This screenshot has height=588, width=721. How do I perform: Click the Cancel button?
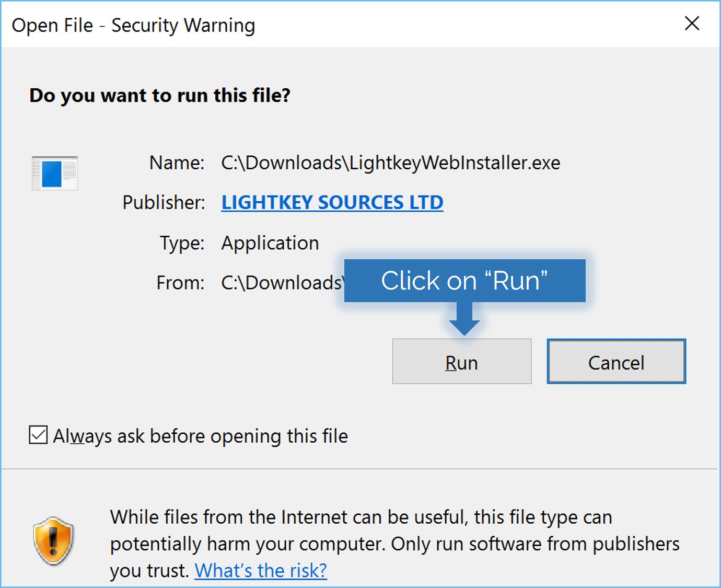pos(617,361)
